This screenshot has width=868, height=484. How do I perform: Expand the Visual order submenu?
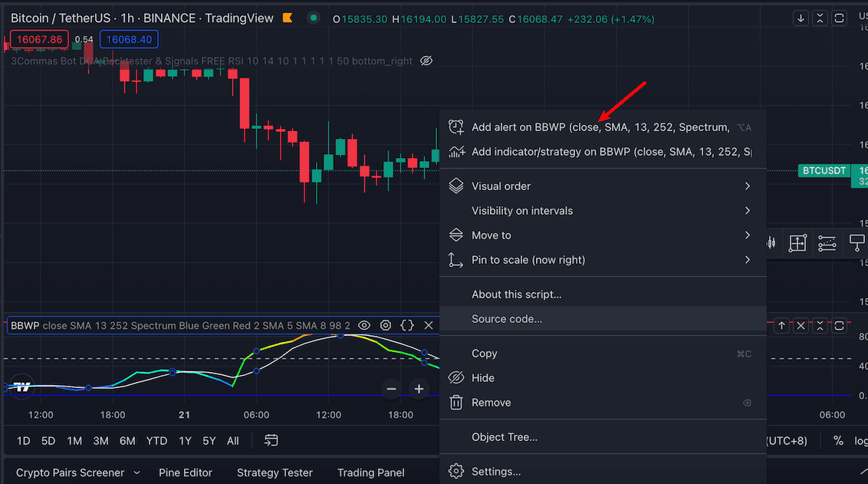(x=747, y=186)
